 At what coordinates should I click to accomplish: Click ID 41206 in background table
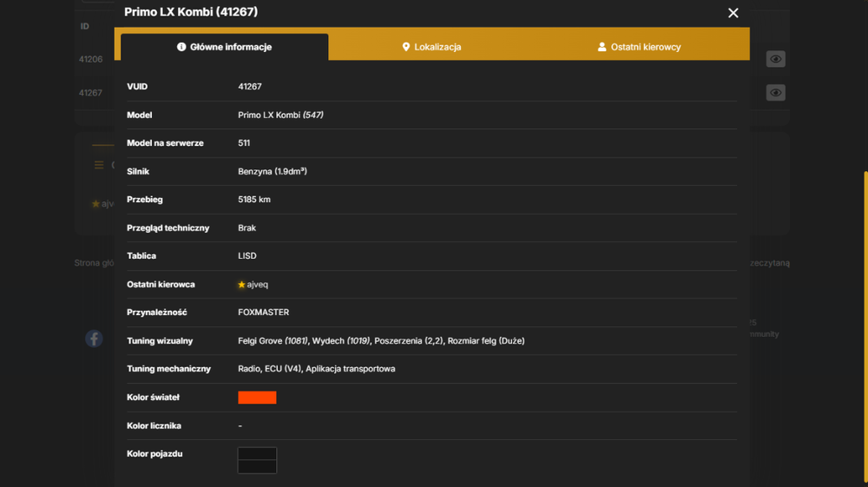(x=90, y=59)
